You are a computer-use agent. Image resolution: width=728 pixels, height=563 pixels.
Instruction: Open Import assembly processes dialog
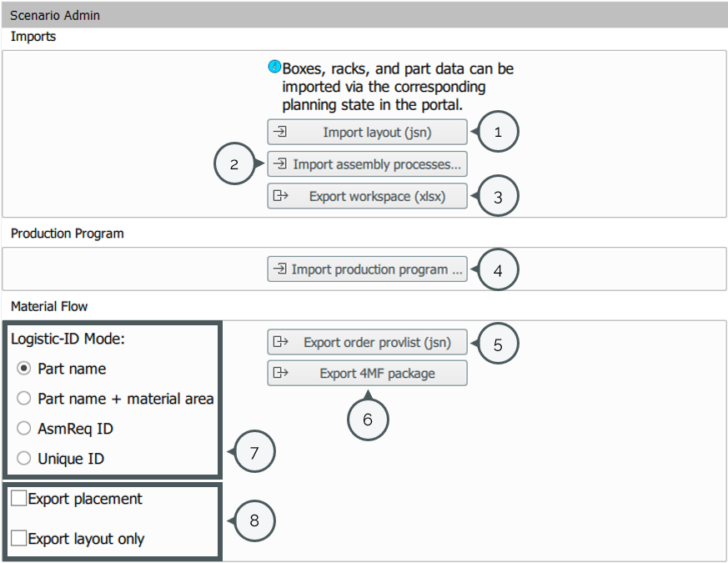[x=367, y=164]
